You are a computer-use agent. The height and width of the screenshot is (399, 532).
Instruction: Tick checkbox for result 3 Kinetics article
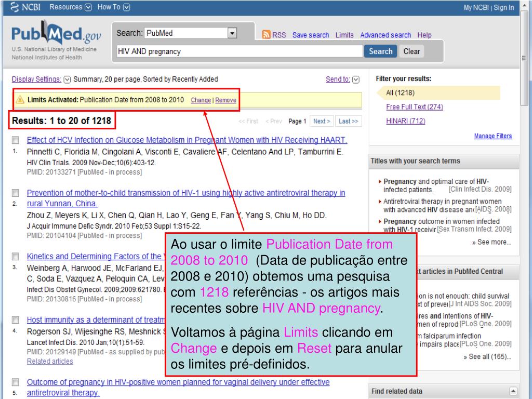click(x=15, y=256)
